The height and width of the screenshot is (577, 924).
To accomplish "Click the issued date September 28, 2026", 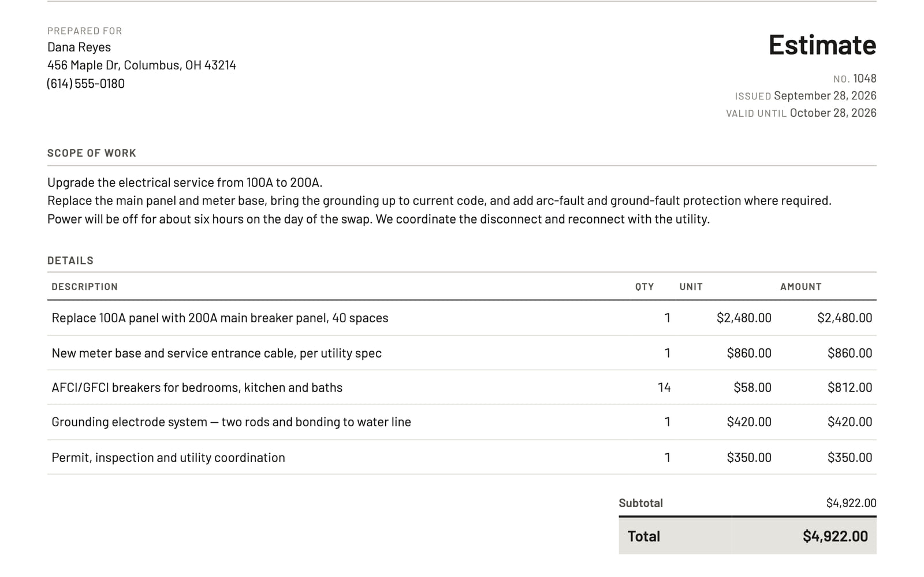I will coord(825,96).
